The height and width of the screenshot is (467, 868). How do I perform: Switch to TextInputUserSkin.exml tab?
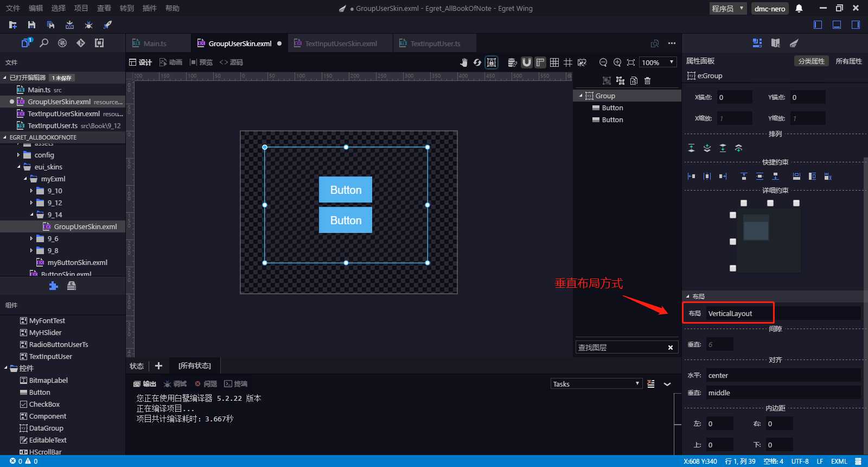[x=341, y=43]
